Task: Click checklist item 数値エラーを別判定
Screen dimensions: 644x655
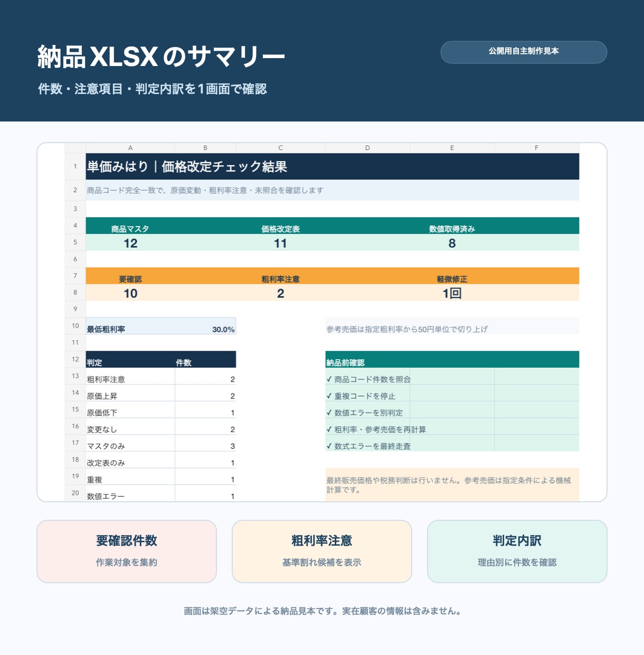Action: pyautogui.click(x=365, y=413)
